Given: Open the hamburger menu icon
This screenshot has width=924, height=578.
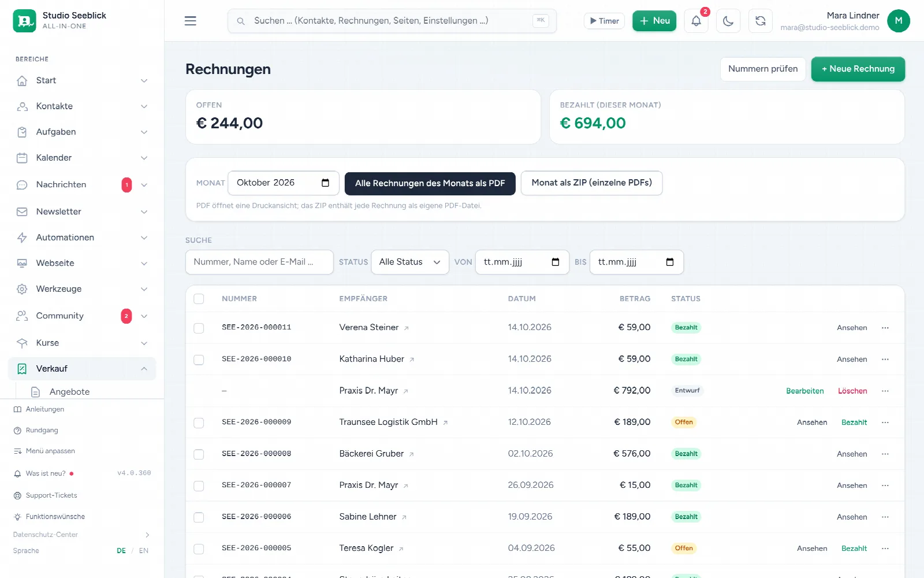Looking at the screenshot, I should tap(190, 21).
